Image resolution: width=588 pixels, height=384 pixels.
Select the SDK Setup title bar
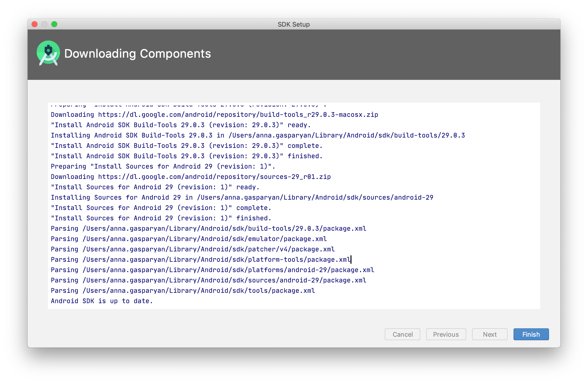[294, 24]
